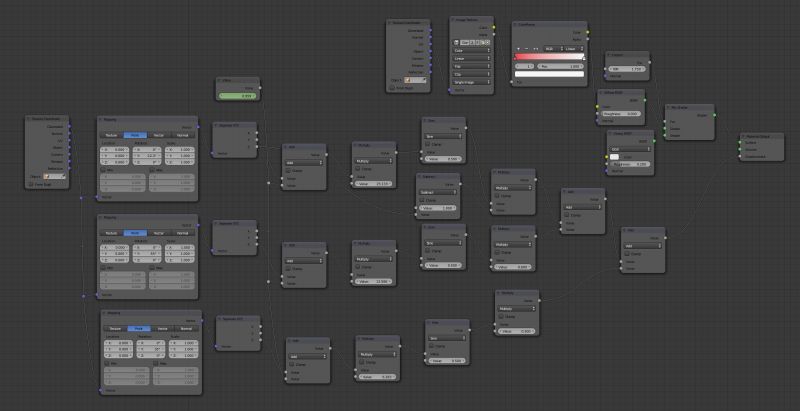Toggle Min checkbox in the uppermost Mapping node
This screenshot has height=411, width=800.
(103, 169)
